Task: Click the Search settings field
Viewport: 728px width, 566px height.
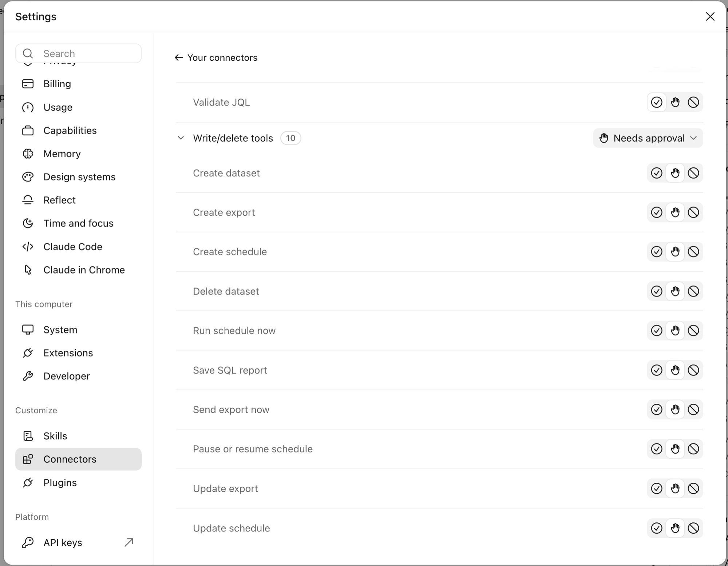Action: pyautogui.click(x=78, y=53)
